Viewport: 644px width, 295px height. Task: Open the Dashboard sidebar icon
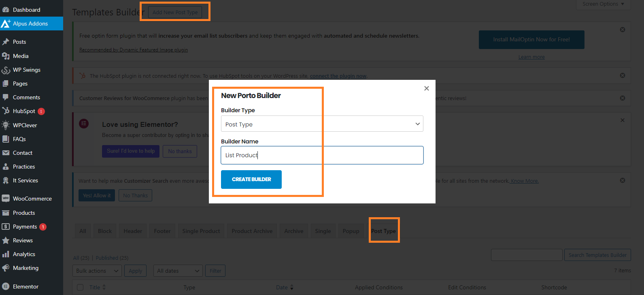(6, 10)
